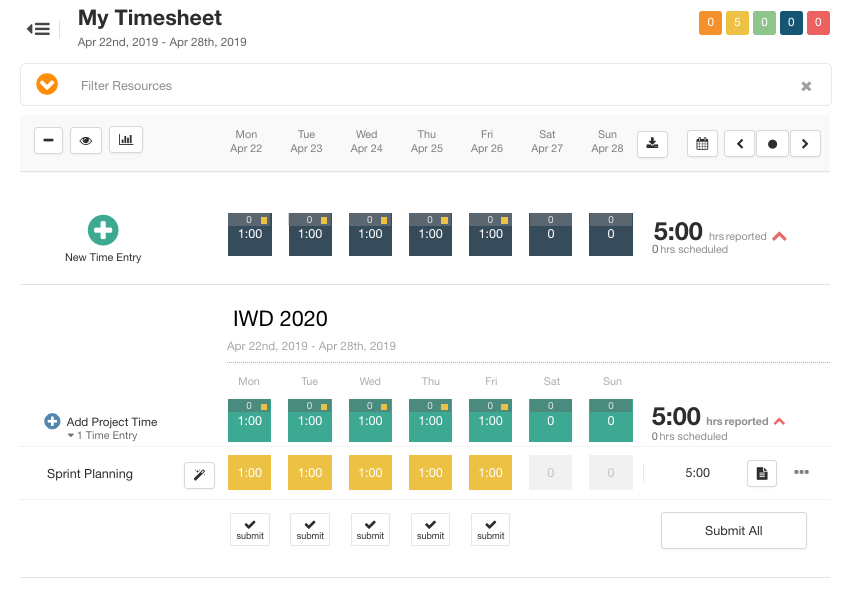Click the magic wand icon beside Sprint Planning
The width and height of the screenshot is (857, 596).
(199, 475)
